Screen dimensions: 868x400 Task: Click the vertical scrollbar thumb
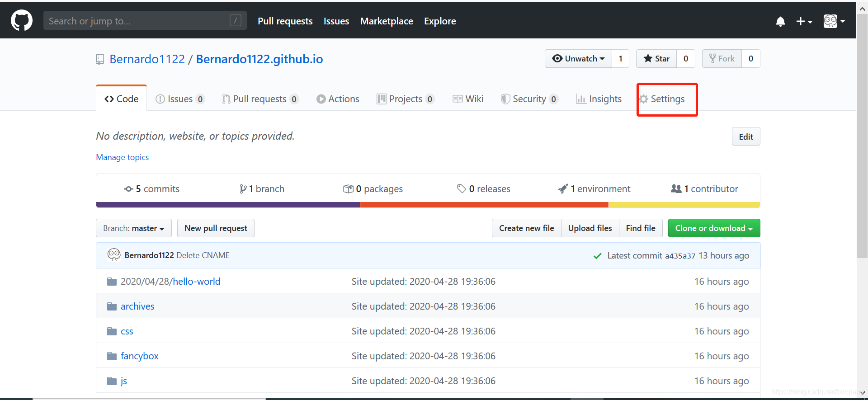(862, 136)
